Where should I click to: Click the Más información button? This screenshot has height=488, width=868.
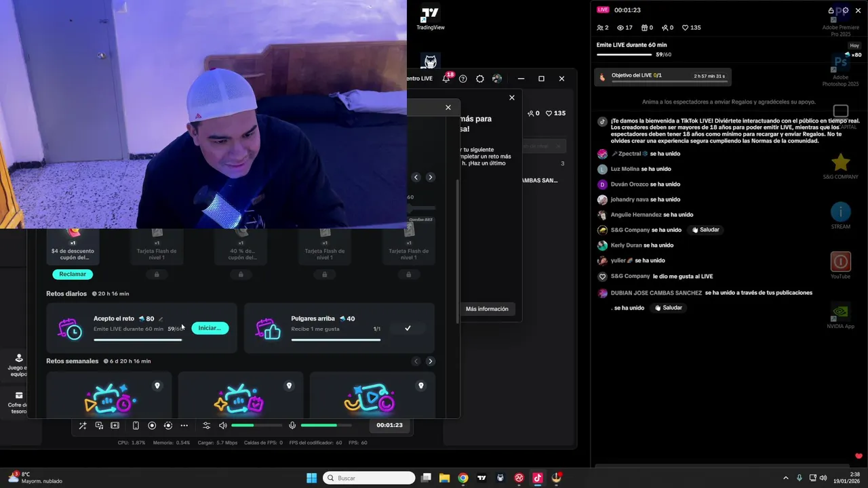(487, 309)
